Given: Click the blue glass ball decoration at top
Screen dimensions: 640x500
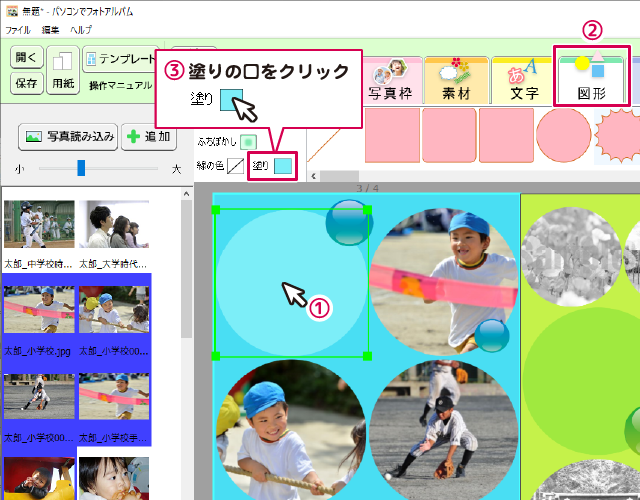Looking at the screenshot, I should (349, 222).
